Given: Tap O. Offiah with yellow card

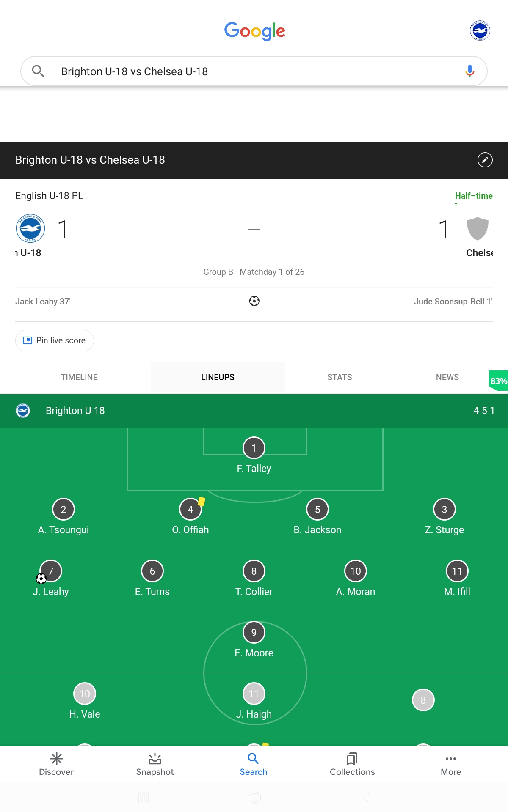Looking at the screenshot, I should tap(190, 517).
